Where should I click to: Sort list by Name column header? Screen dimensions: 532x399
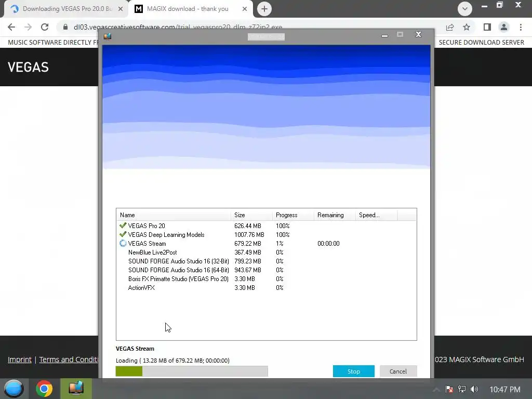[174, 215]
